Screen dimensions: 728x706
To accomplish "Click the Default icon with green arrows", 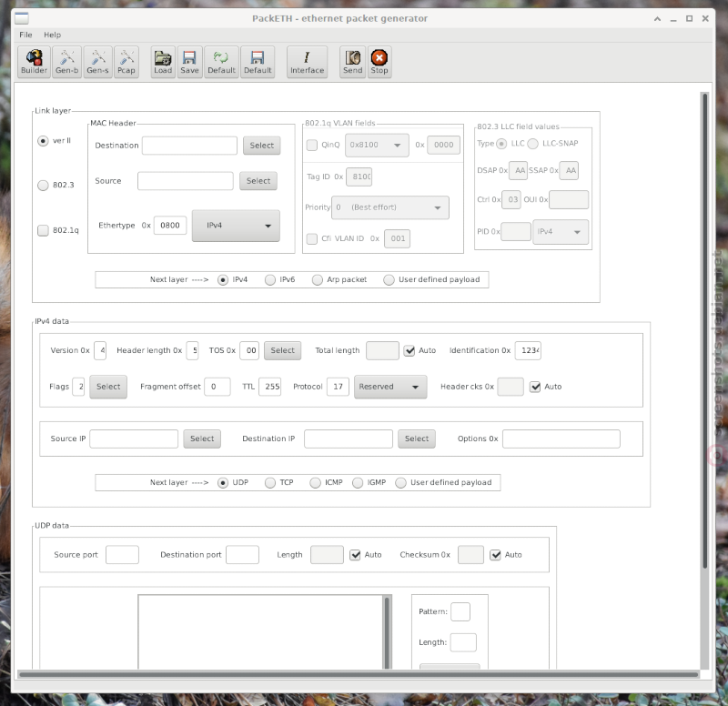I will pos(221,62).
